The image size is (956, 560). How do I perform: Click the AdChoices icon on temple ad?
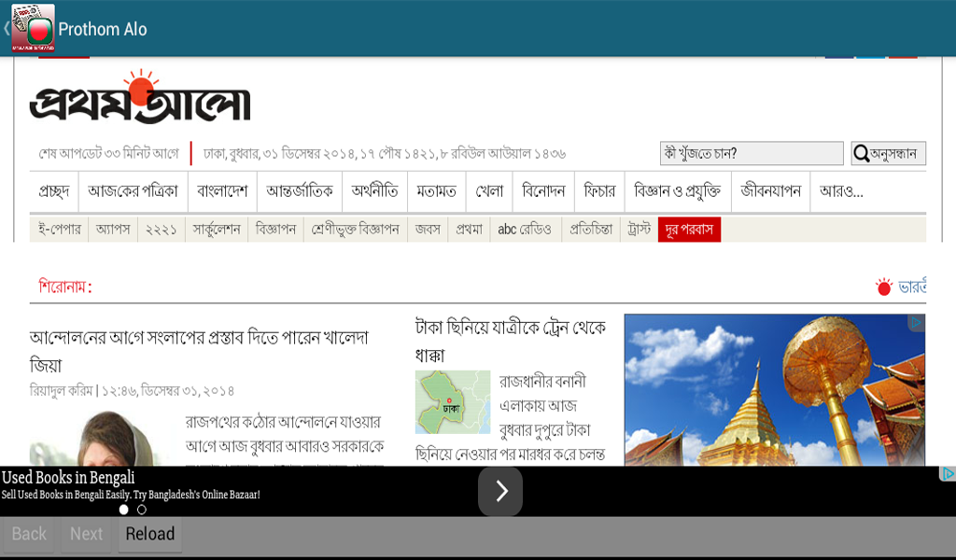[917, 322]
